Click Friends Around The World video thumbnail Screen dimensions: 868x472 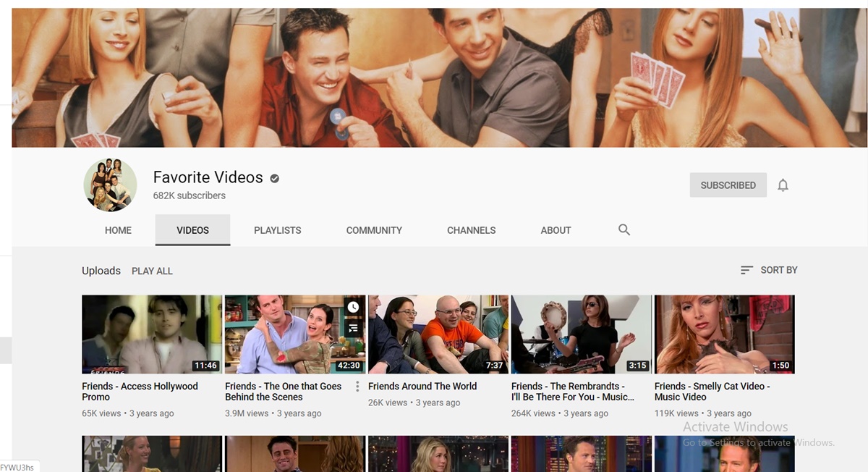[x=438, y=334]
